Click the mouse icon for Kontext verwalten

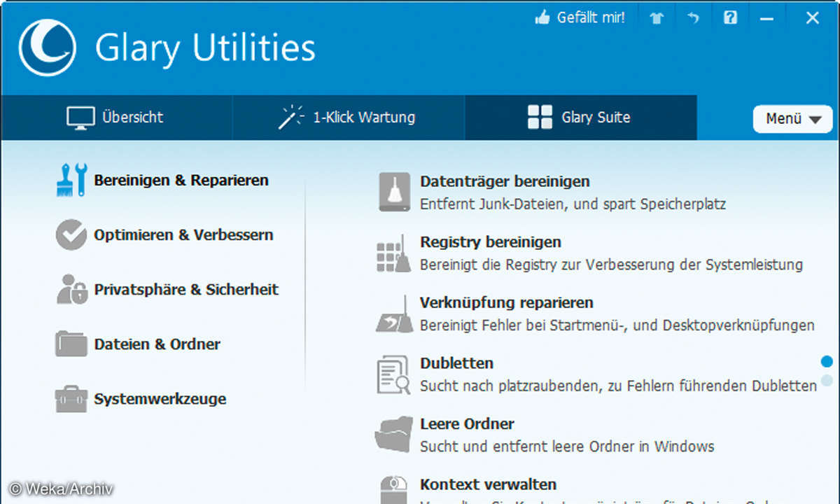pos(394,490)
